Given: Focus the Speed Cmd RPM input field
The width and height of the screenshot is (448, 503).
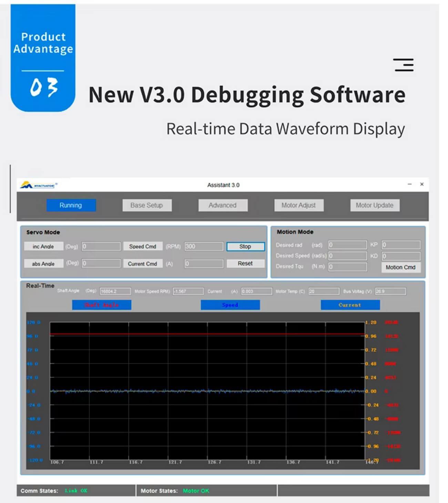Looking at the screenshot, I should [x=204, y=247].
